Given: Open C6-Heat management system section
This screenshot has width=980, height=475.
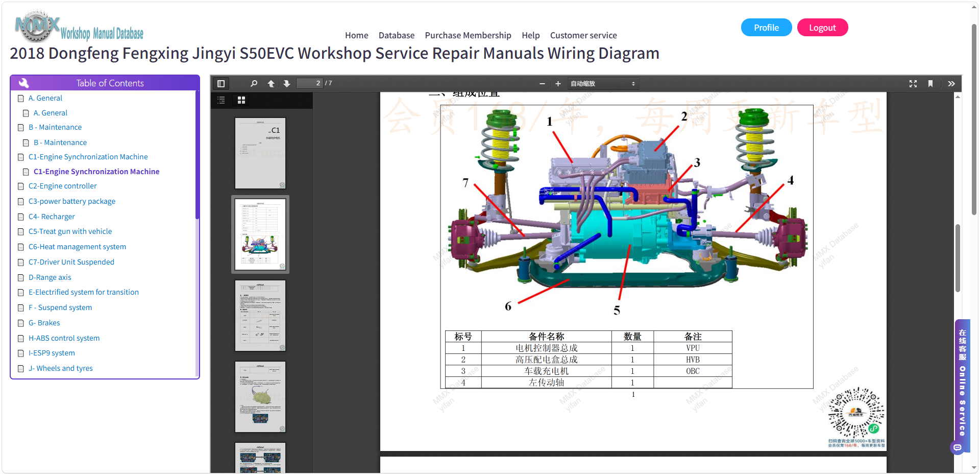Looking at the screenshot, I should pyautogui.click(x=78, y=247).
